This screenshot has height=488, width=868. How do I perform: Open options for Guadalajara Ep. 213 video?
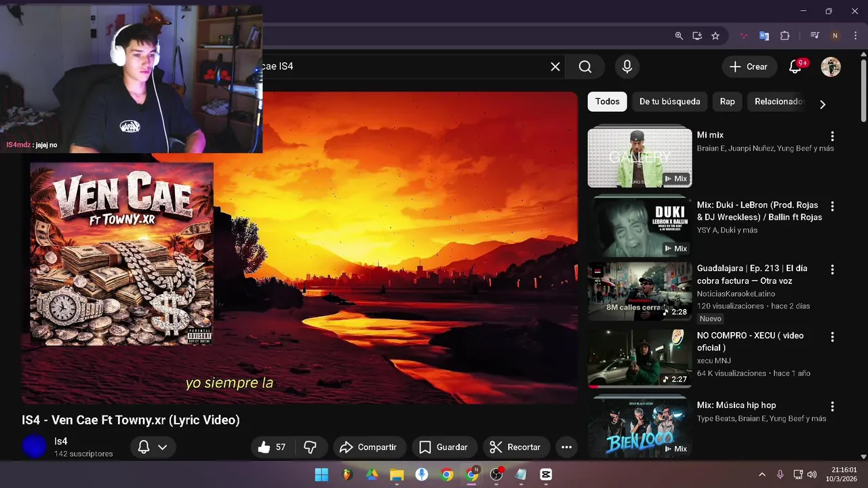pyautogui.click(x=832, y=269)
